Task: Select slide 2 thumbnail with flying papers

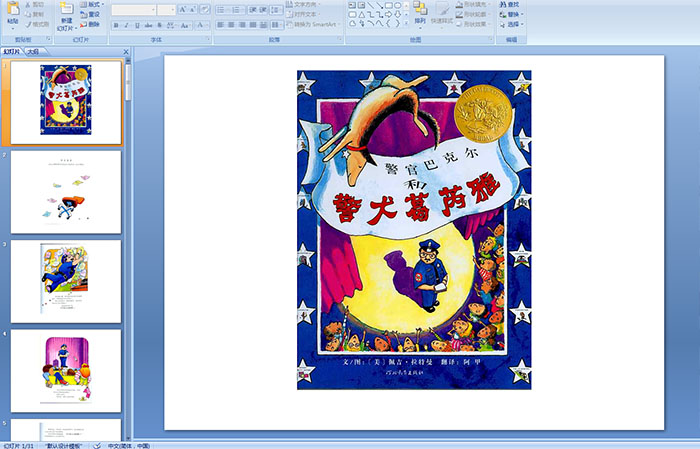Action: pyautogui.click(x=66, y=192)
